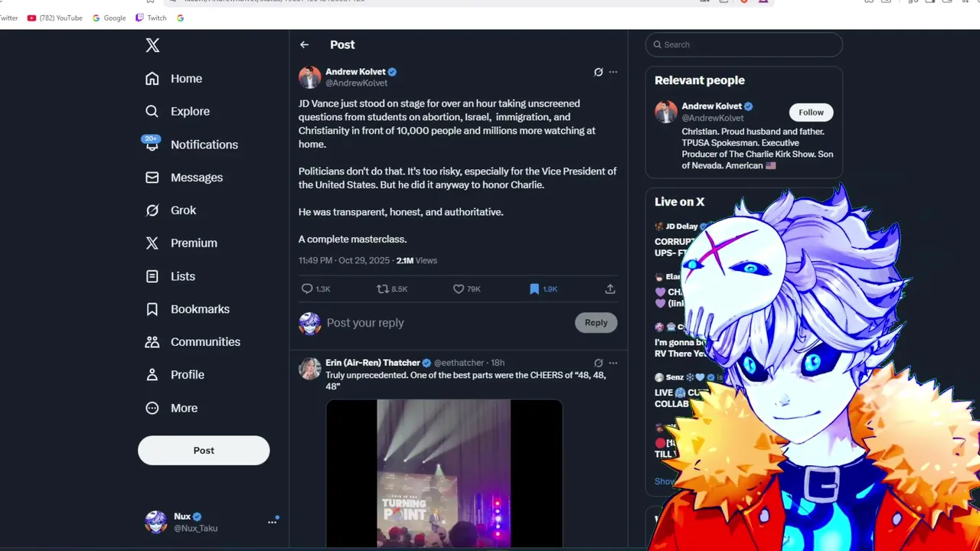The height and width of the screenshot is (551, 980).
Task: Click the Search field
Action: coord(744,44)
